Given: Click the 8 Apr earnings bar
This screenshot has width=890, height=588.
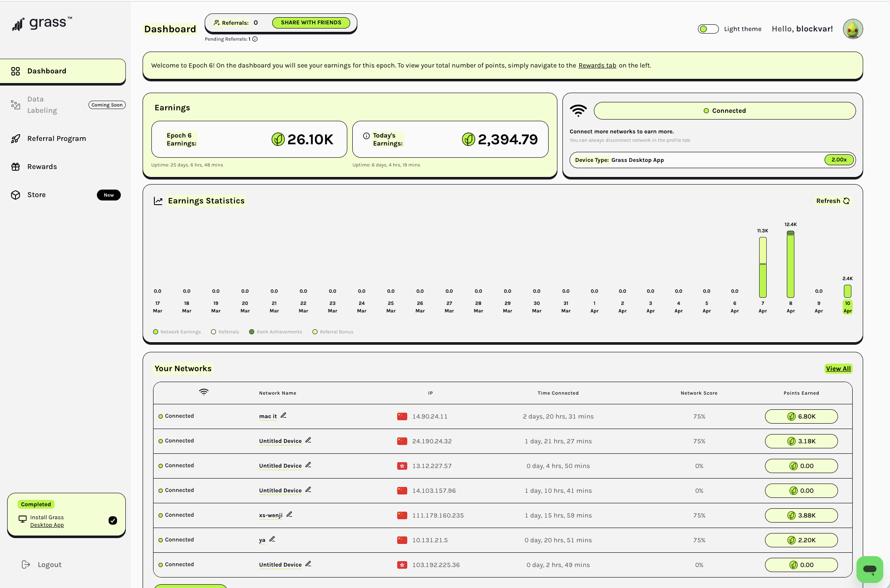Looking at the screenshot, I should point(791,264).
